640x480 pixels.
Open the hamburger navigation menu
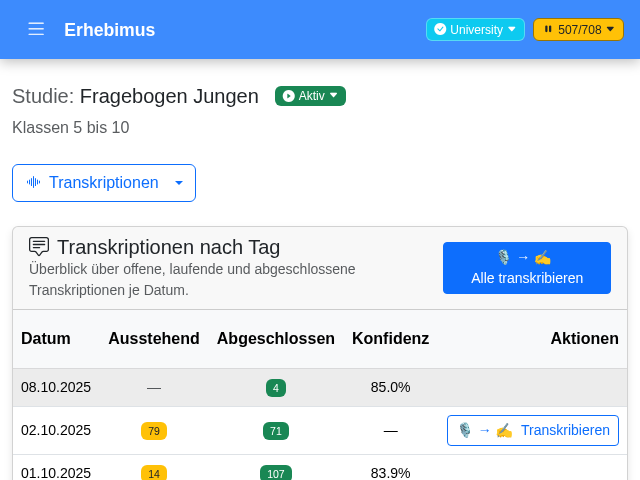tap(36, 29)
